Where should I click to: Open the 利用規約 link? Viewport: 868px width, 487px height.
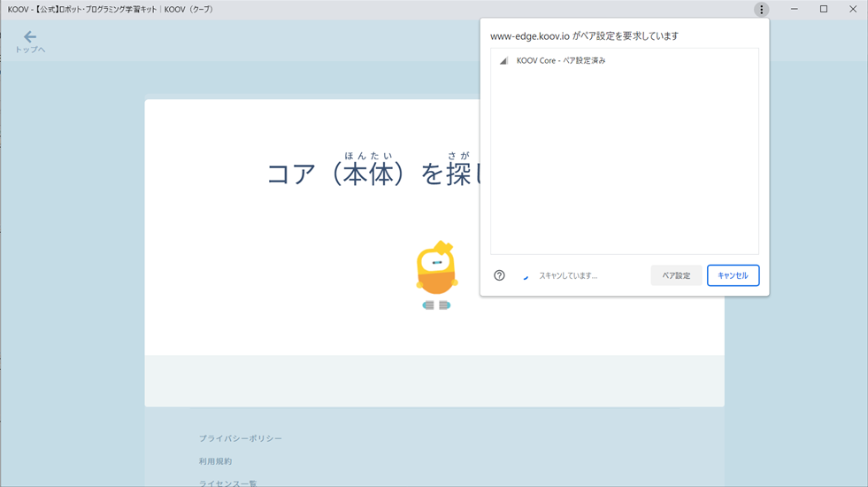(x=215, y=461)
